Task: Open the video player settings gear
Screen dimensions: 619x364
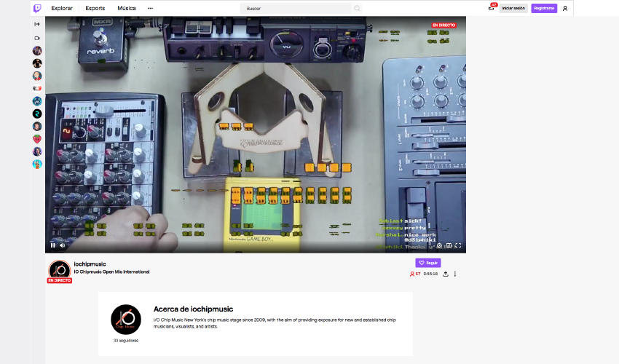Action: click(439, 245)
